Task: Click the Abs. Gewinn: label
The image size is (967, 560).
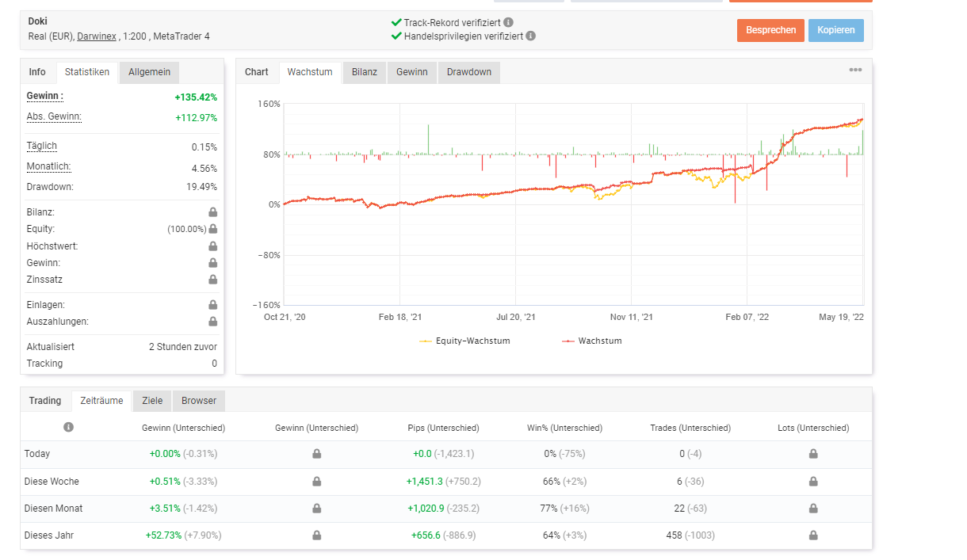Action: pyautogui.click(x=54, y=116)
